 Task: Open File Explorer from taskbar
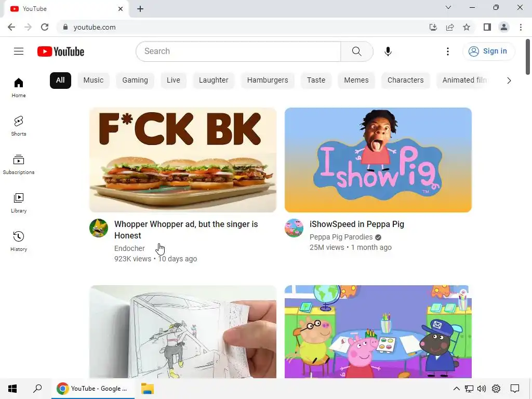(x=147, y=389)
